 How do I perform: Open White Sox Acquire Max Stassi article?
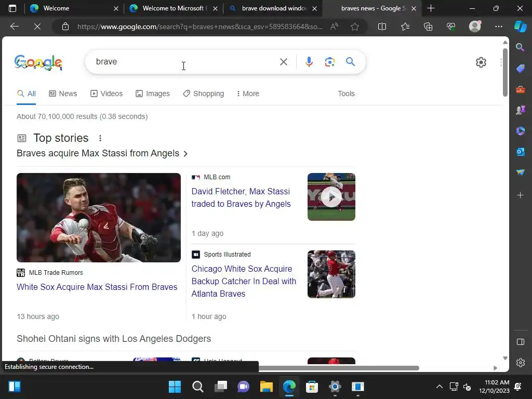97,287
